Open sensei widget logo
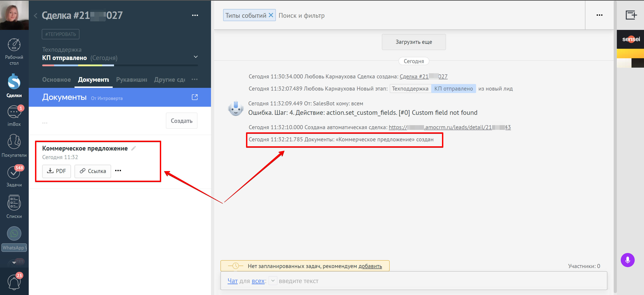The height and width of the screenshot is (295, 644). [631, 39]
